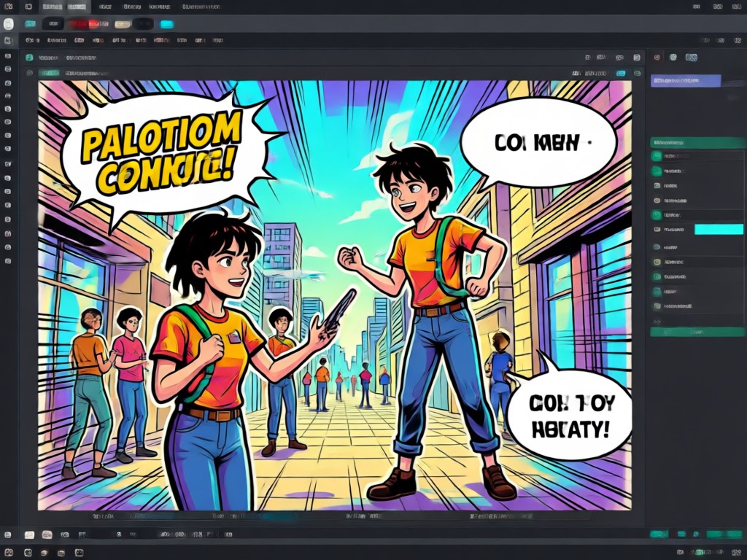Click the blue grid icon at right panel's top

tap(692, 57)
